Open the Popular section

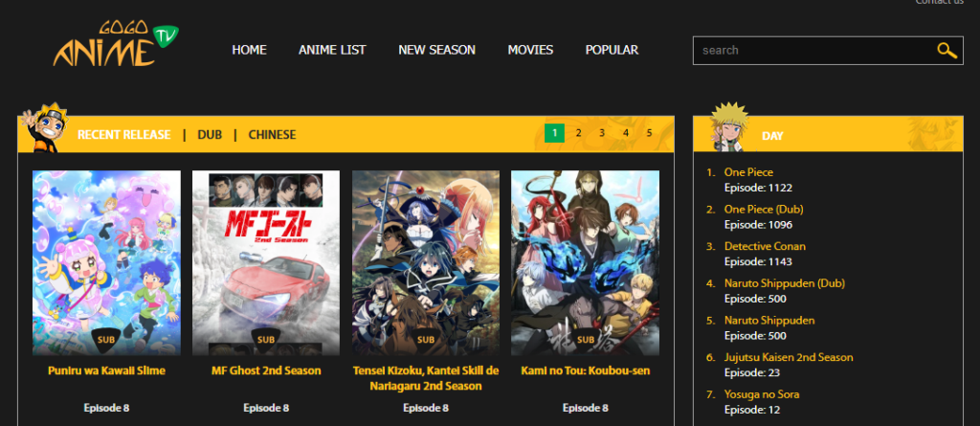click(x=612, y=50)
